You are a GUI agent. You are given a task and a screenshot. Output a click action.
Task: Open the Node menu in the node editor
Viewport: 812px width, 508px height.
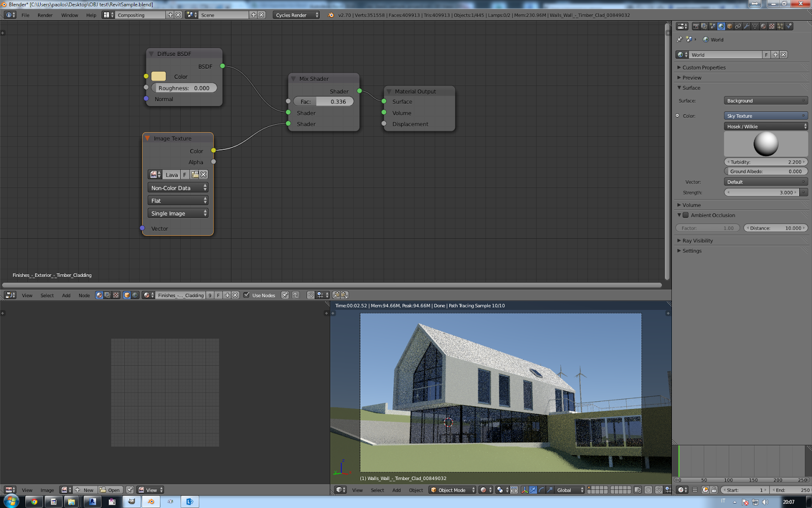click(x=84, y=295)
